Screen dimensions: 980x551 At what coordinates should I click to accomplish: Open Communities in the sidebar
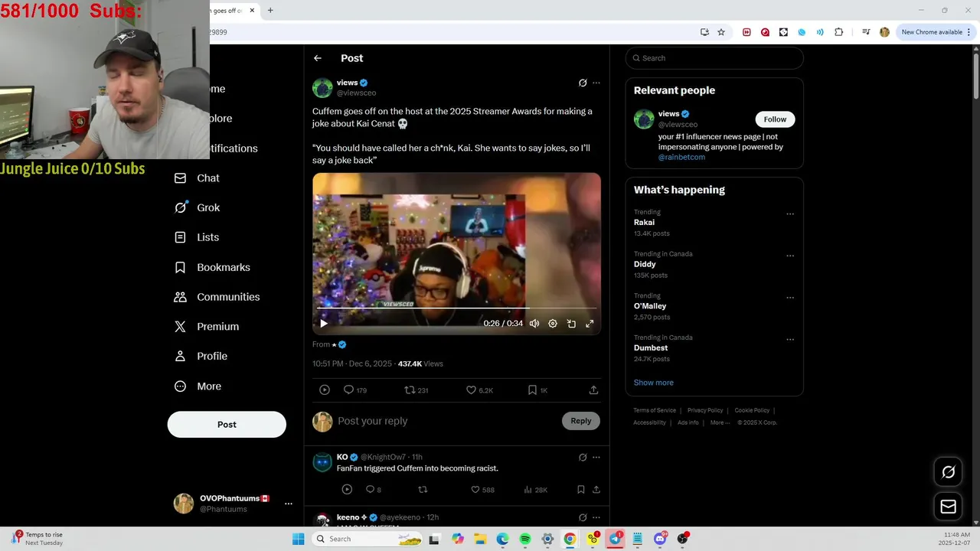coord(217,297)
